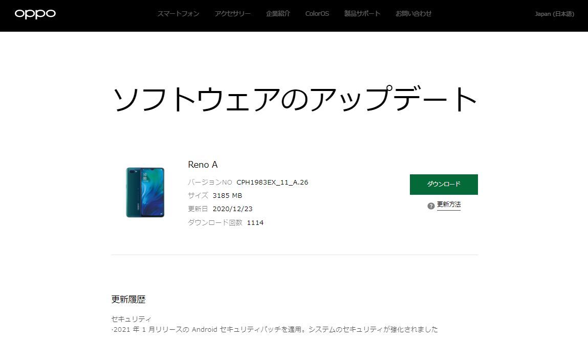
Task: Open お問い合わせ contact page
Action: click(x=413, y=13)
